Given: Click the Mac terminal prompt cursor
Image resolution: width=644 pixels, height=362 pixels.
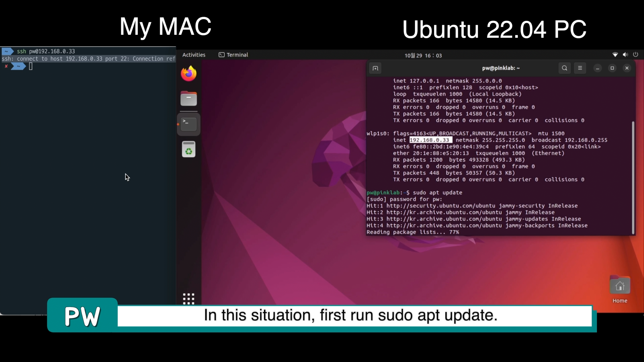Looking at the screenshot, I should coord(31,66).
